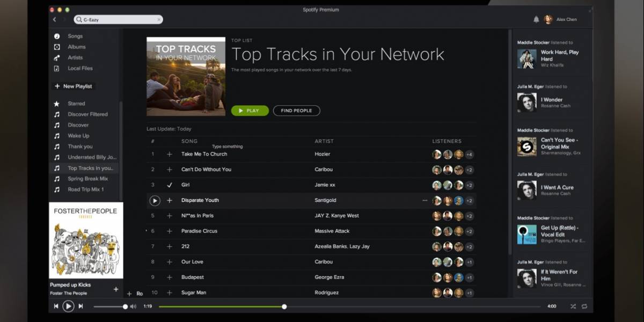Open the Discover Filtered playlist

tap(87, 114)
